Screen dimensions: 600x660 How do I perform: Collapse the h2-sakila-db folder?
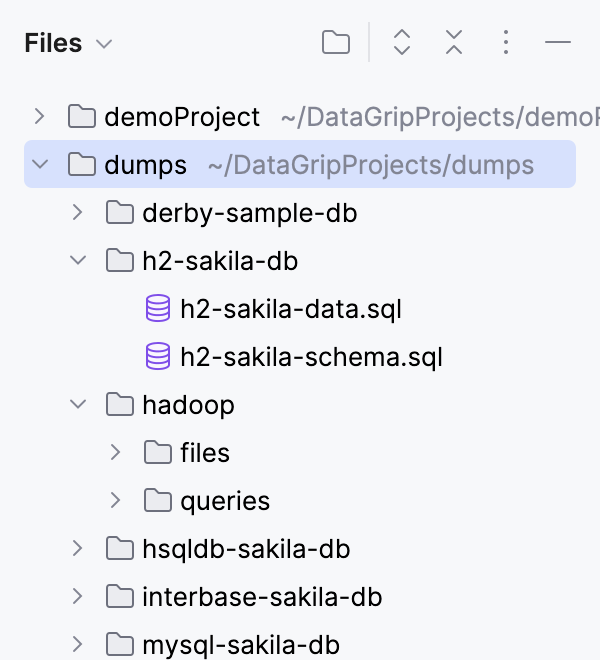[78, 260]
